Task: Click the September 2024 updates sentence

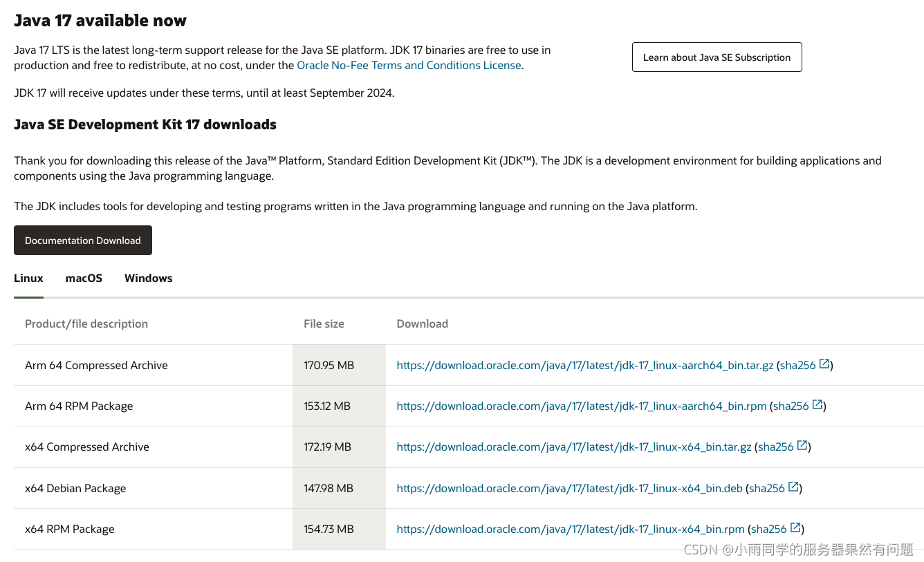Action: [x=204, y=93]
